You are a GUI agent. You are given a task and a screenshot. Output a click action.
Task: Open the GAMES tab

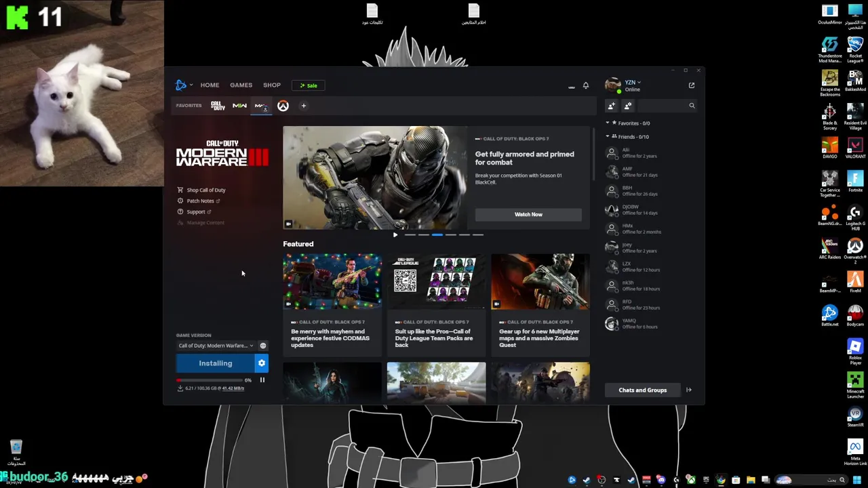point(241,85)
